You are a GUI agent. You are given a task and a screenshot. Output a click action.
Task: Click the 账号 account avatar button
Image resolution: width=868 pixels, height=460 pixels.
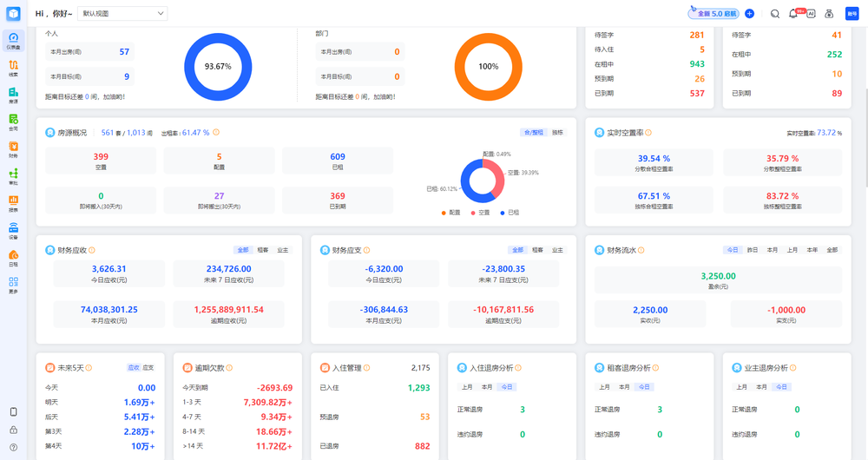(852, 13)
